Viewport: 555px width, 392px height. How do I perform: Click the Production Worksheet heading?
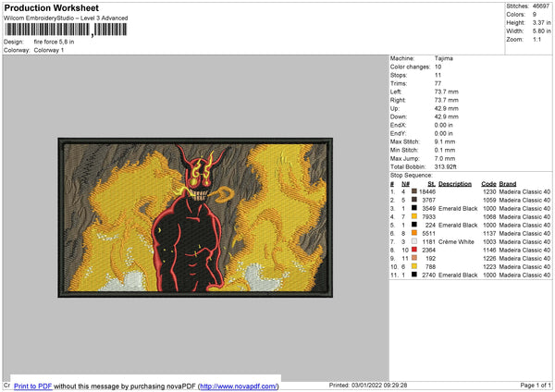pos(49,6)
